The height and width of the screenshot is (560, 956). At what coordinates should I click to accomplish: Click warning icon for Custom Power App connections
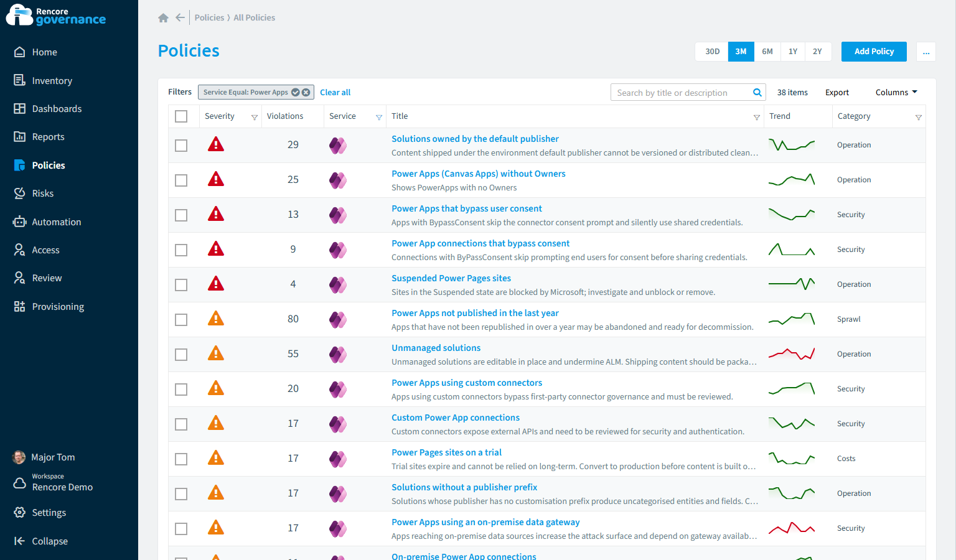pos(215,423)
